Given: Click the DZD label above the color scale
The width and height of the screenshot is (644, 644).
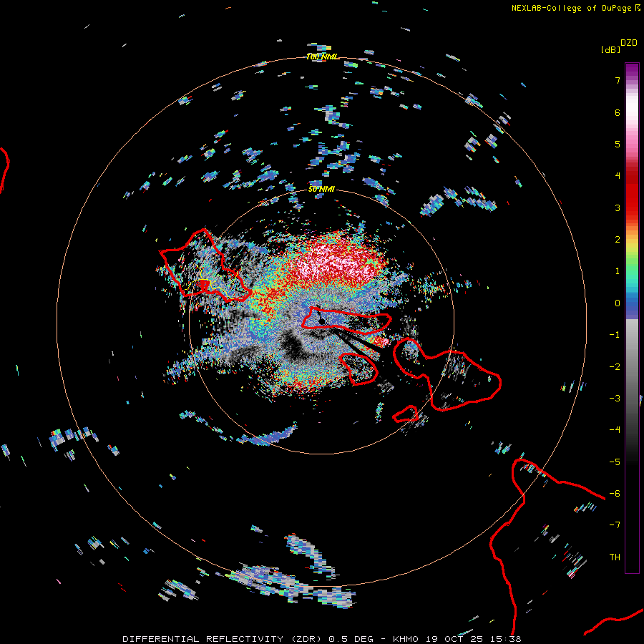Looking at the screenshot, I should coord(628,43).
